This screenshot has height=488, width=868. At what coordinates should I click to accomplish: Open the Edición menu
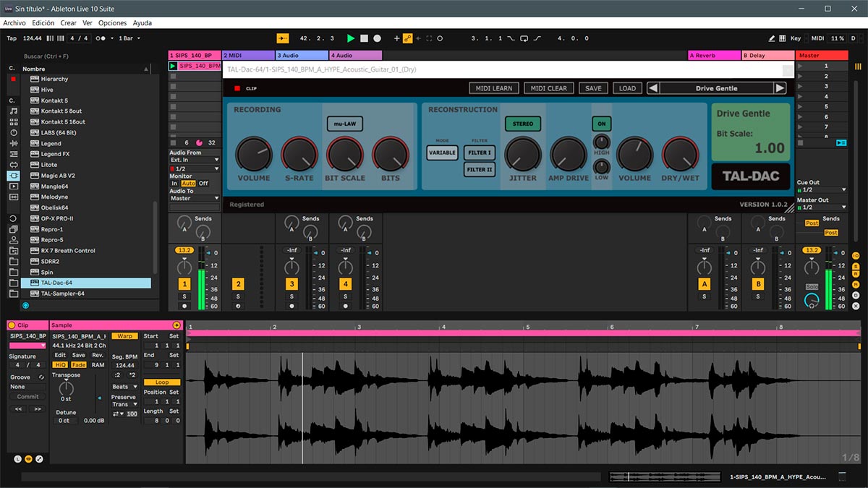[43, 23]
